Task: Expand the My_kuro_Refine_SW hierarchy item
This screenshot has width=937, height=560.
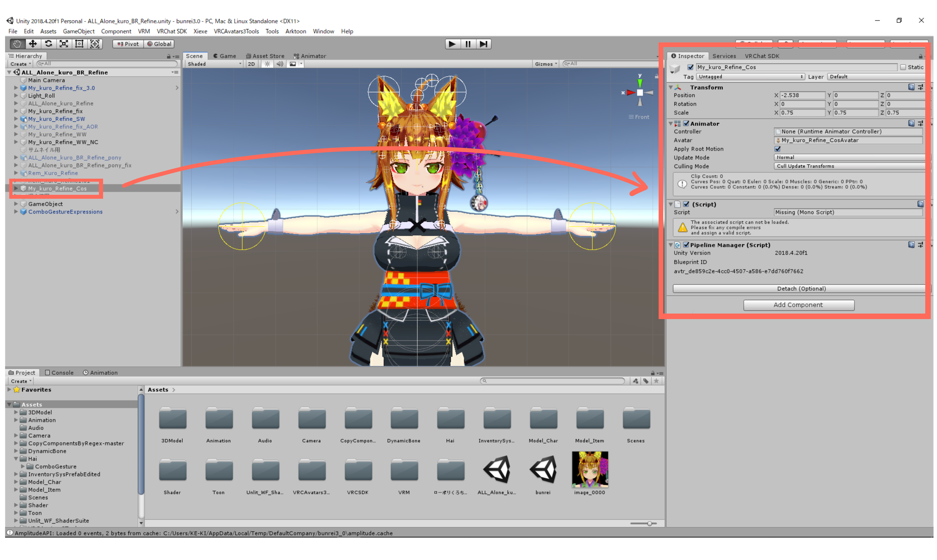Action: click(16, 119)
